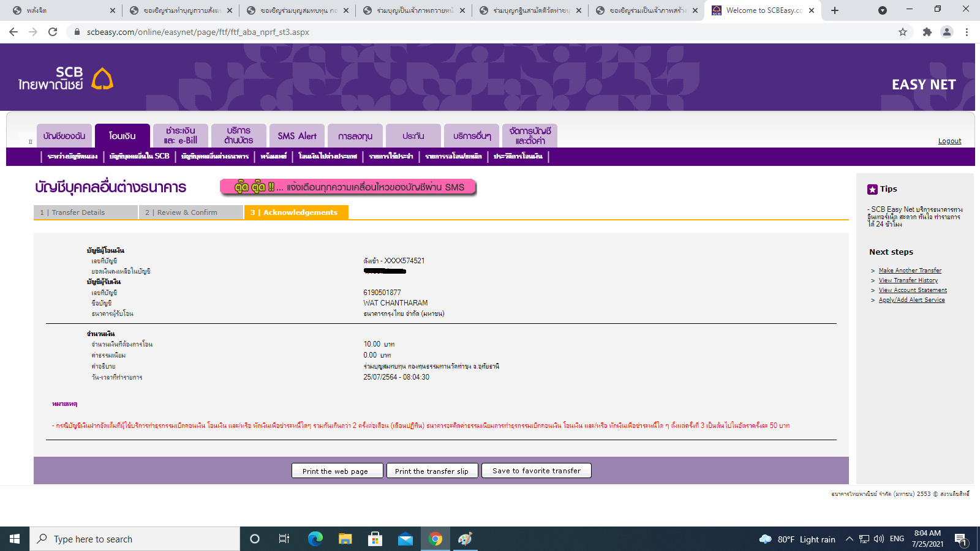Image resolution: width=980 pixels, height=551 pixels.
Task: Open Chrome profile avatar icon
Action: tap(947, 32)
